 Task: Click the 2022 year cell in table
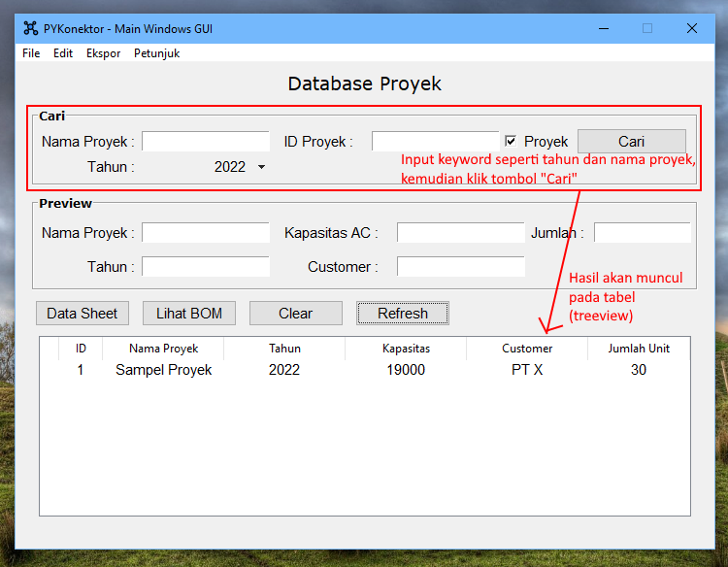pyautogui.click(x=284, y=370)
